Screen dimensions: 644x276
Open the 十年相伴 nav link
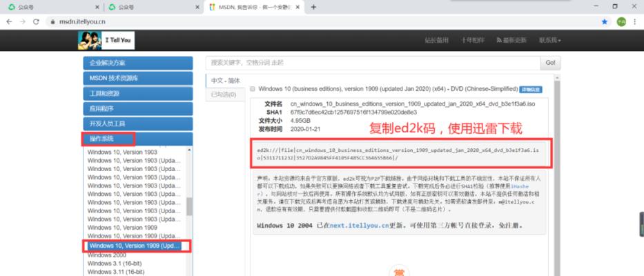click(472, 40)
